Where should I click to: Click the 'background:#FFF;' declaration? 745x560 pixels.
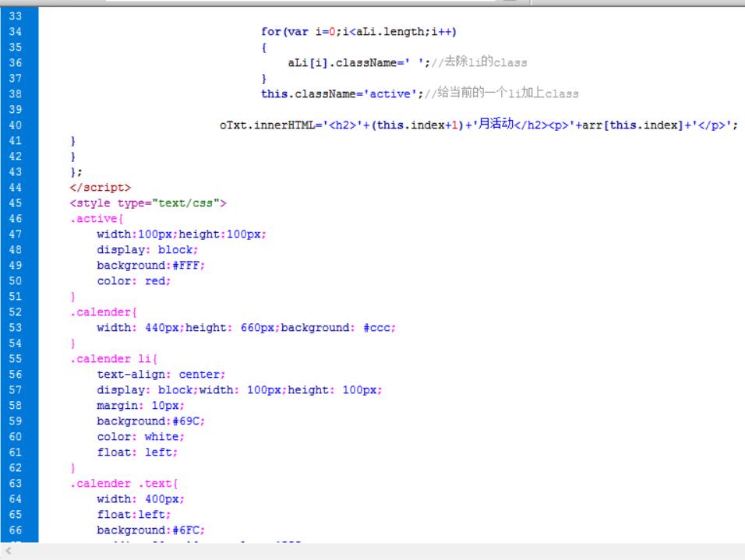pyautogui.click(x=151, y=266)
